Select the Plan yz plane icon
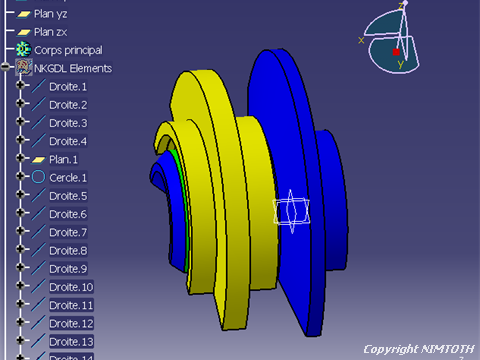The width and height of the screenshot is (480, 360). point(24,14)
